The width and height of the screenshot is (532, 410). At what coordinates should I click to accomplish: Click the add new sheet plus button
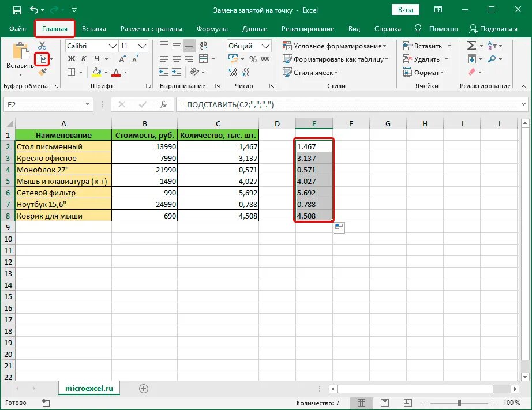144,389
